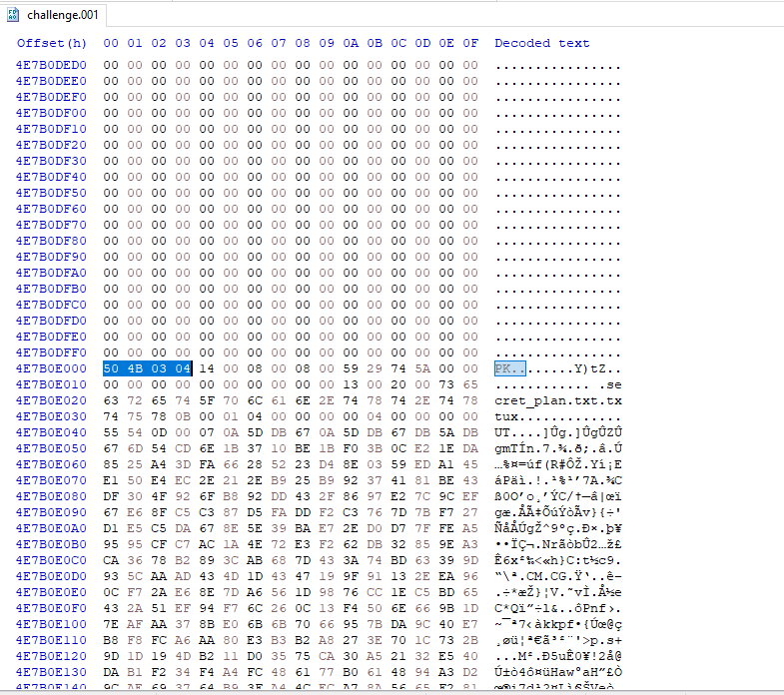Click byte 14 in row 4E7B0E000
The image size is (784, 695).
[207, 369]
